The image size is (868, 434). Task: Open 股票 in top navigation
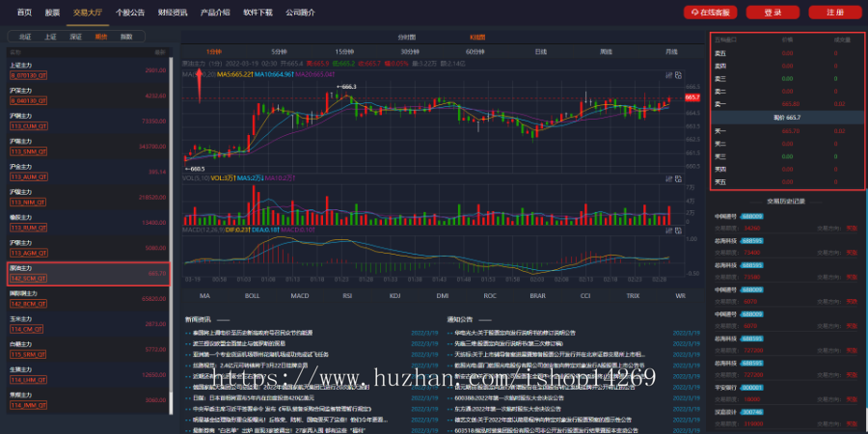pos(53,13)
